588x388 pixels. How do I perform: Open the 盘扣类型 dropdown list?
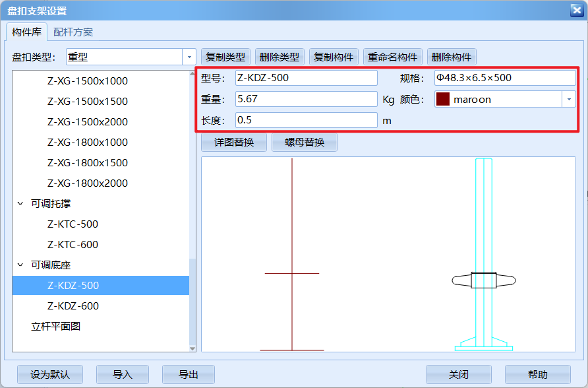click(x=189, y=57)
